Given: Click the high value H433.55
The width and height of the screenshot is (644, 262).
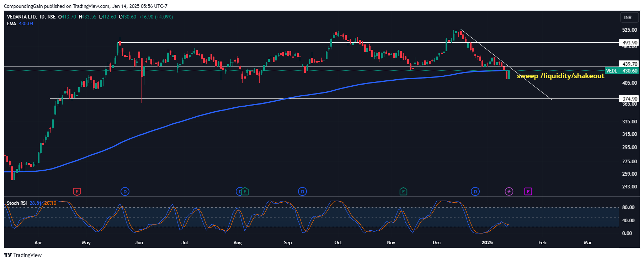Looking at the screenshot, I should tap(87, 17).
